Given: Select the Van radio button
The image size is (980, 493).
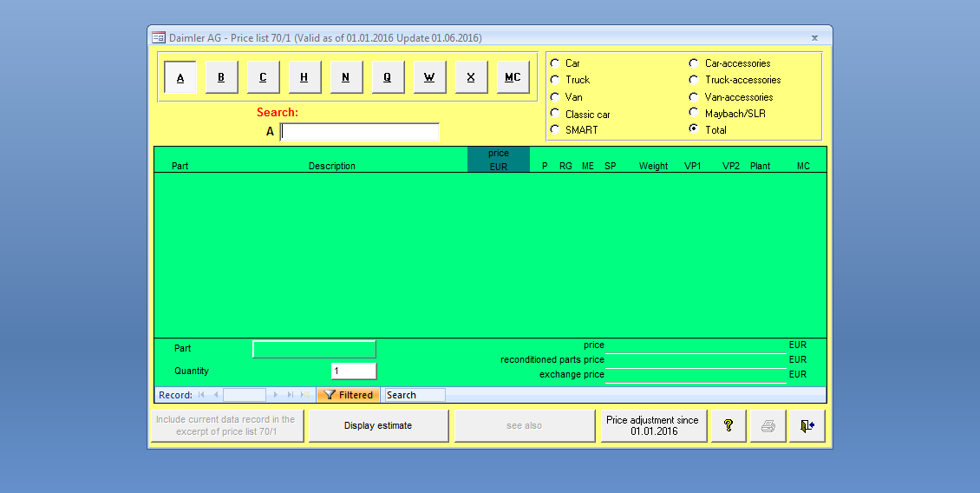Looking at the screenshot, I should [x=555, y=97].
